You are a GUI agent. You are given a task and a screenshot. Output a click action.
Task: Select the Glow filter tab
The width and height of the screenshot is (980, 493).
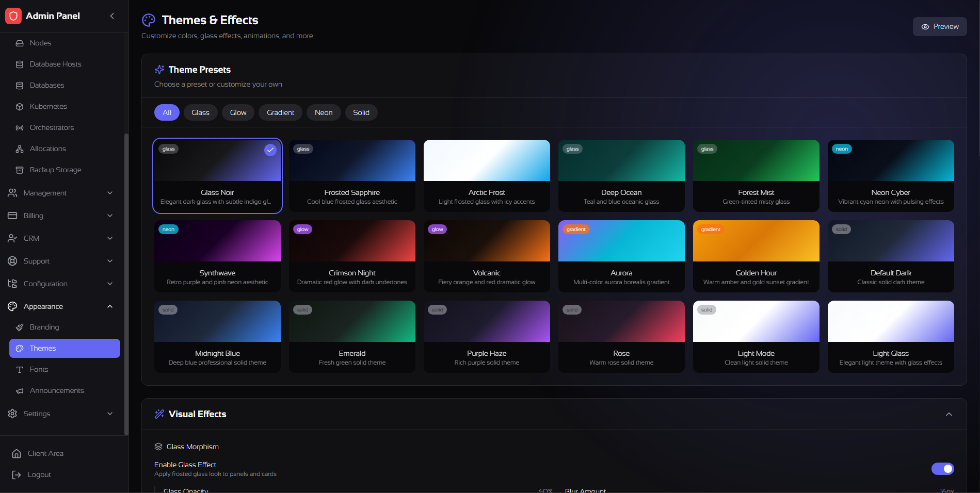238,112
